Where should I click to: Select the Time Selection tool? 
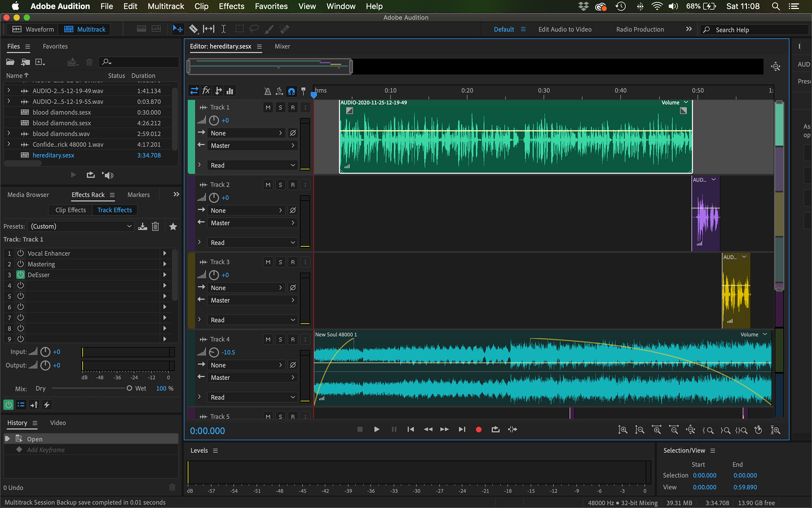[223, 29]
